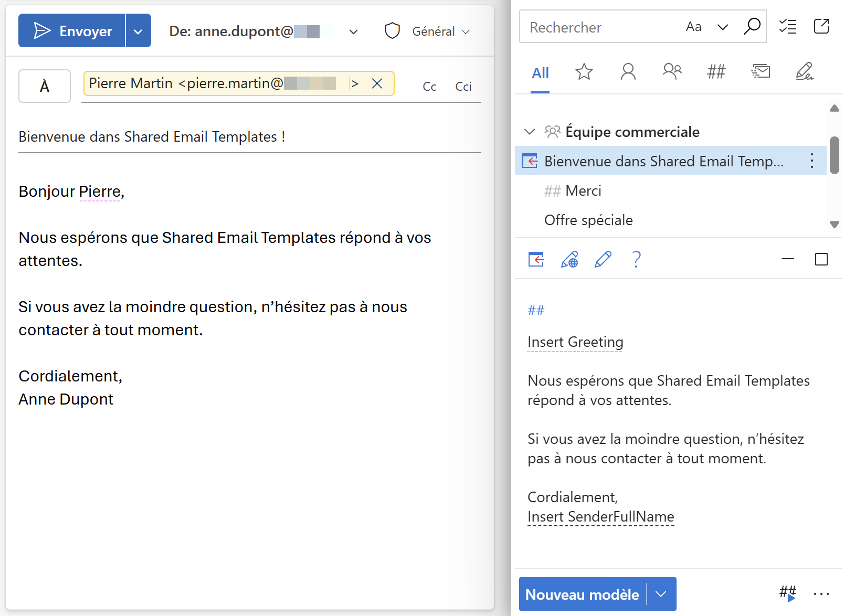Click the shield sensitivity icon
Viewport: 844px width, 616px height.
coord(392,31)
